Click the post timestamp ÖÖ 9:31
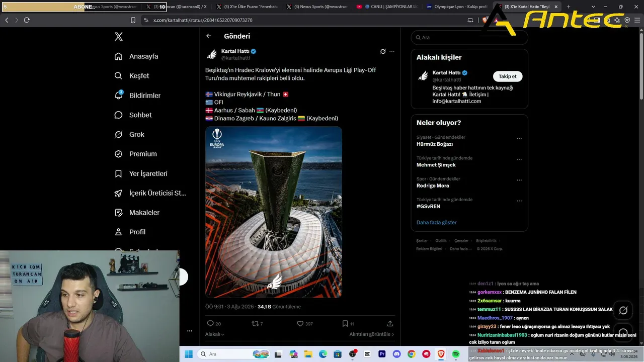The image size is (644, 362). click(229, 307)
